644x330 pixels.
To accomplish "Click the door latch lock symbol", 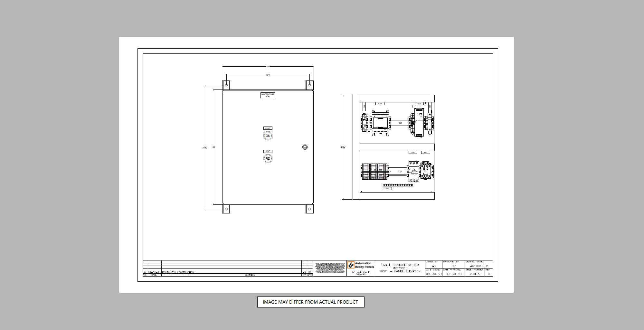I will (305, 147).
